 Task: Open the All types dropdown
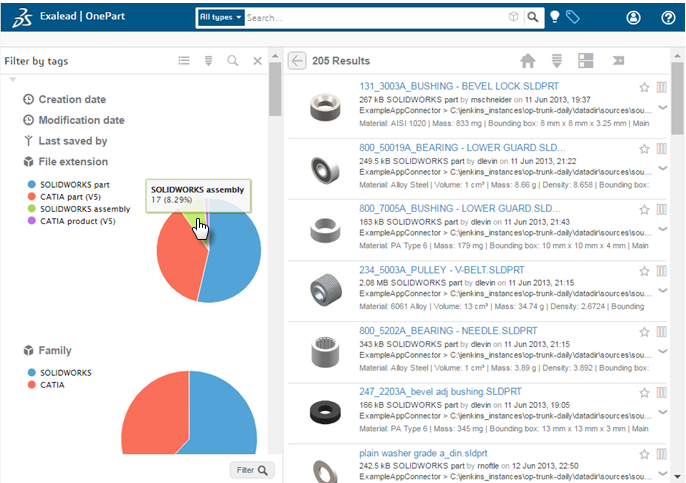pos(220,18)
